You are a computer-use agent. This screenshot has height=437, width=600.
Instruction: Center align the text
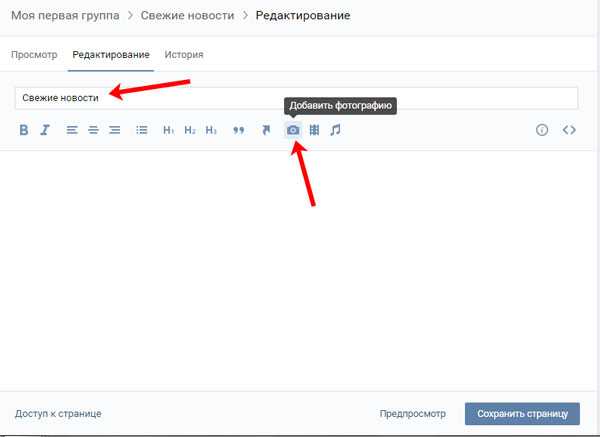coord(93,130)
